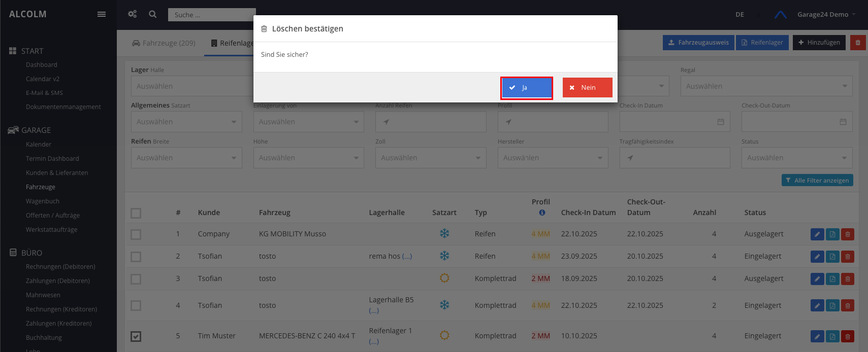Click the Alle Filter anzeigen button
Viewport: 868px width, 352px height.
[817, 181]
